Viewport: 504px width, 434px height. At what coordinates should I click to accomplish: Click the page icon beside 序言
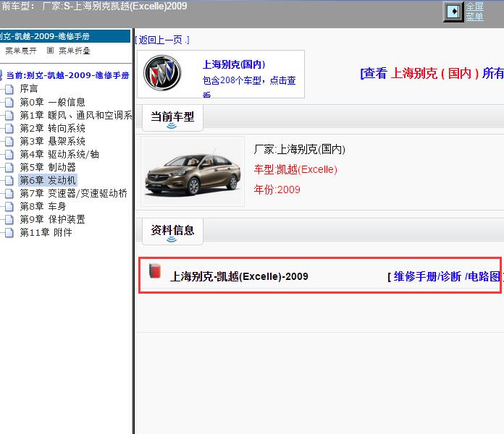[9, 89]
